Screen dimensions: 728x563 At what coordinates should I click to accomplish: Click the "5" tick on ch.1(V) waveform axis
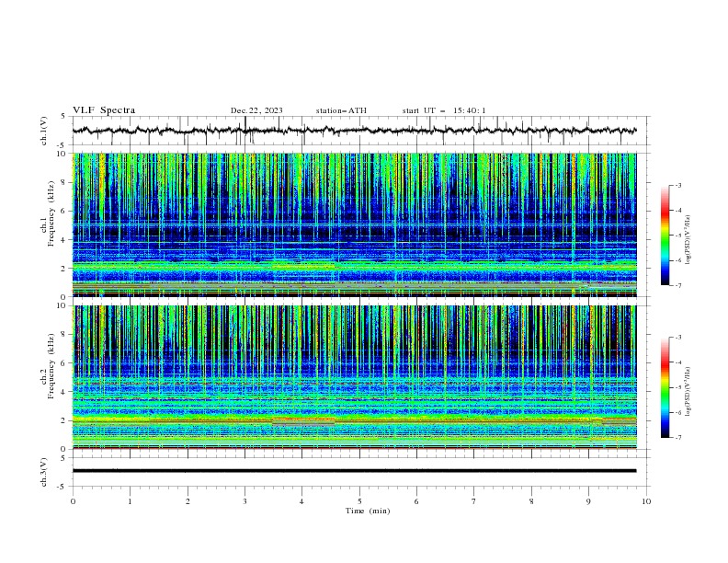pyautogui.click(x=63, y=116)
